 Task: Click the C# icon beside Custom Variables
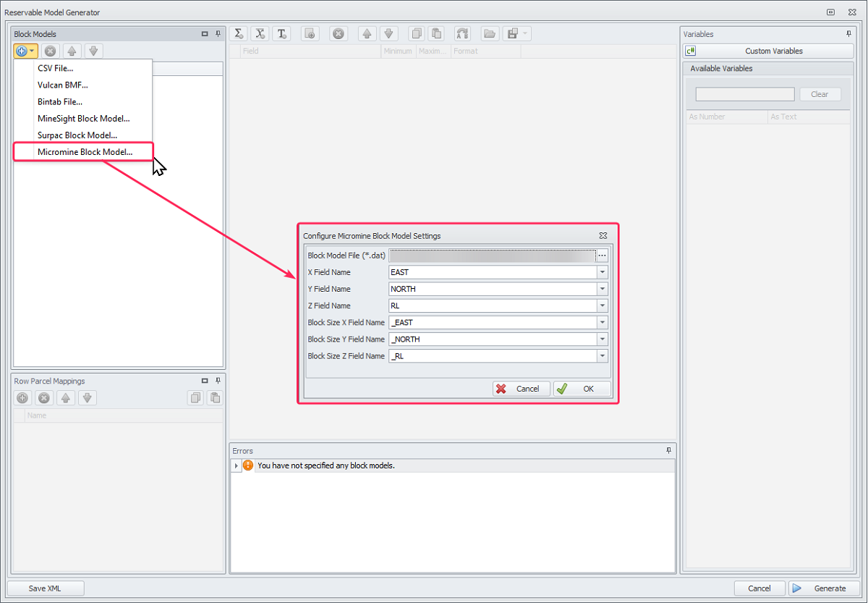[691, 51]
